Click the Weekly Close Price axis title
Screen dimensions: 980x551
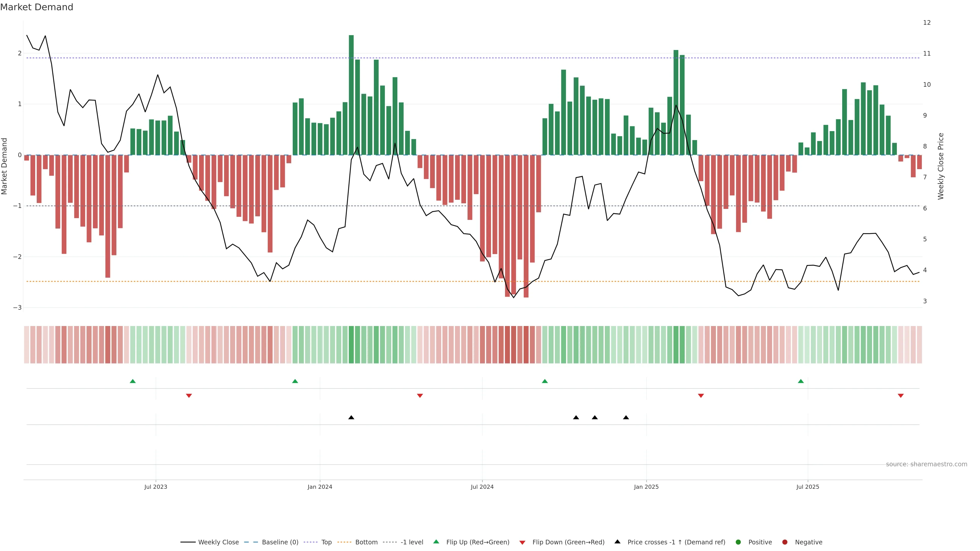(941, 166)
